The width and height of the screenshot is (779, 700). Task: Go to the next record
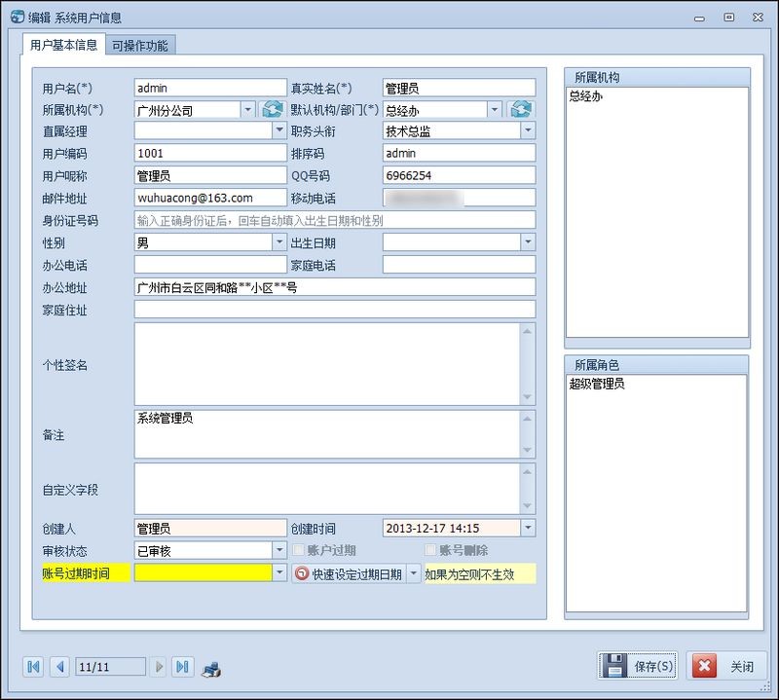[162, 667]
